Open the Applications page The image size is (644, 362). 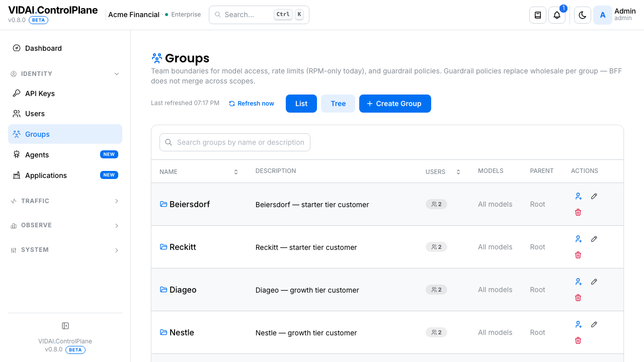click(x=65, y=175)
